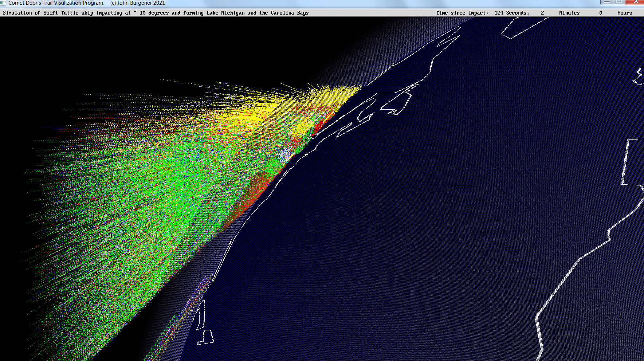This screenshot has width=644, height=361.
Task: Close the Comet Debris Trail program
Action: click(x=636, y=2)
